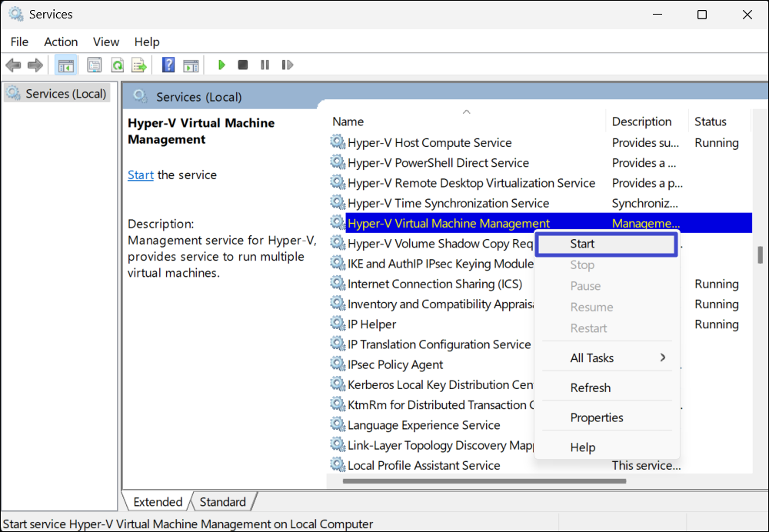The height and width of the screenshot is (532, 769).
Task: Click the blue Help question mark icon
Action: coord(168,65)
